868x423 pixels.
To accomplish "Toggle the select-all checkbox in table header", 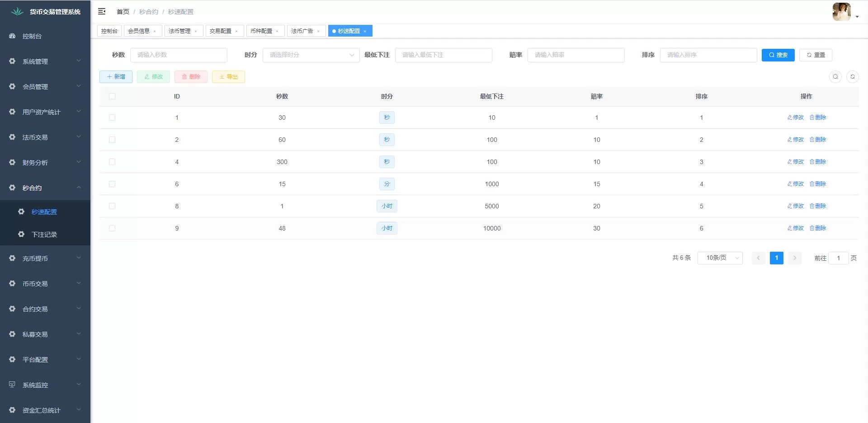I will [x=112, y=96].
